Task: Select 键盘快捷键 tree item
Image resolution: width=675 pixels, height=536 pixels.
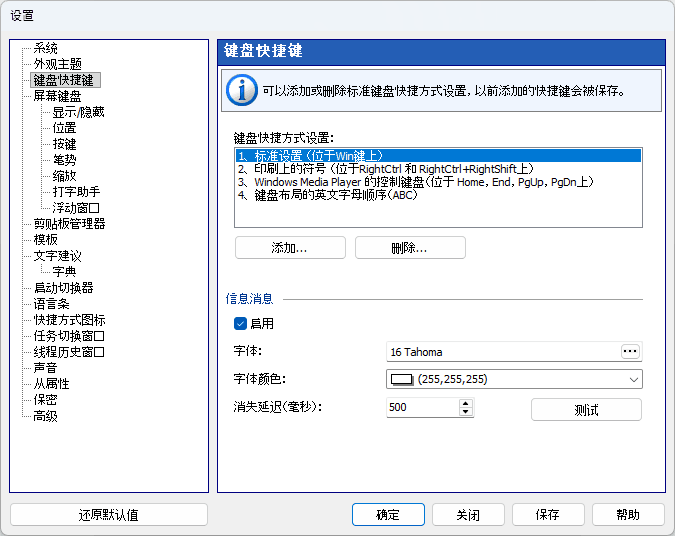Action: point(64,80)
